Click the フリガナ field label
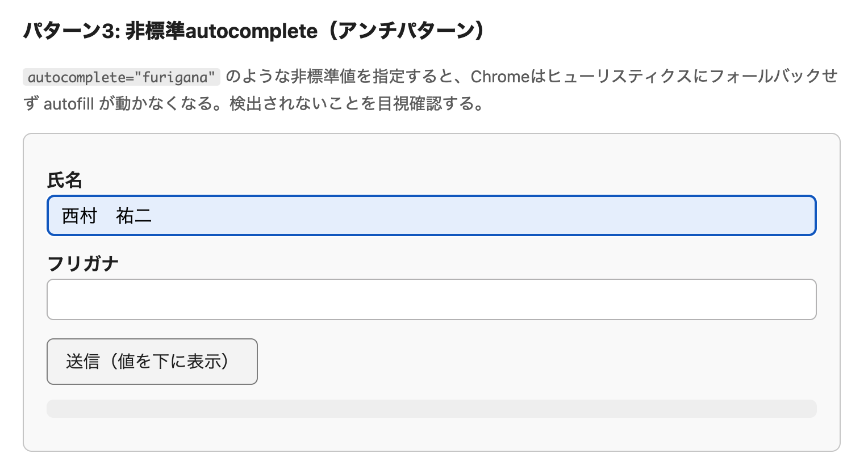868x470 pixels. point(83,263)
